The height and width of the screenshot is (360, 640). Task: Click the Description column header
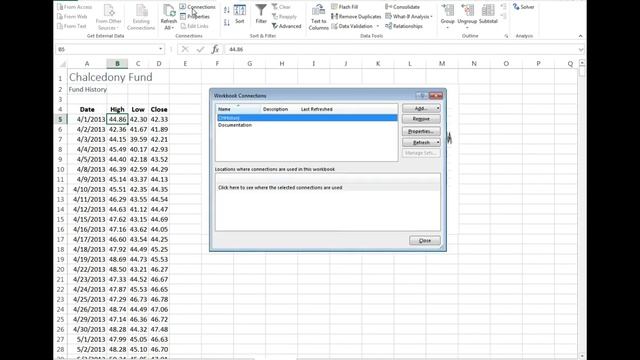point(276,109)
